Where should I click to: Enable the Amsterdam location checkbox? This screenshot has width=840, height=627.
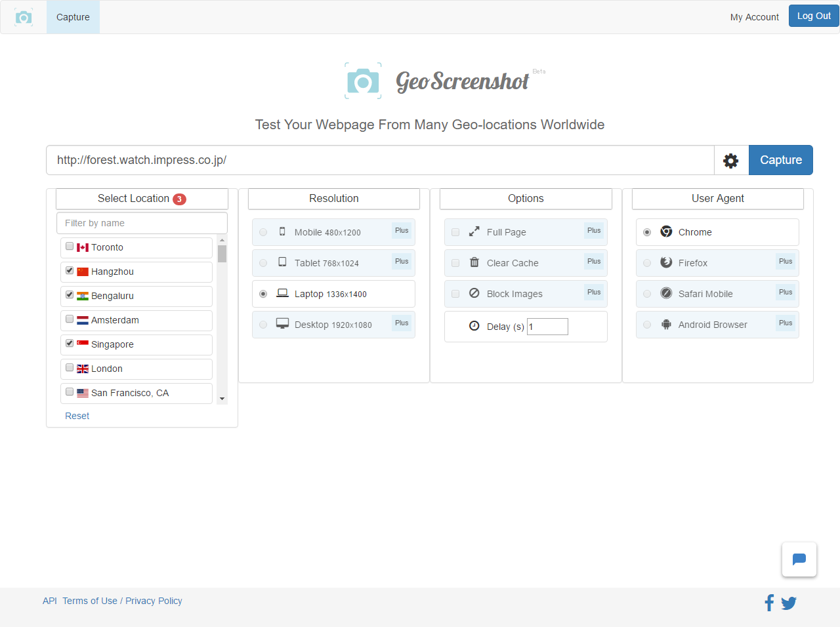click(x=70, y=319)
